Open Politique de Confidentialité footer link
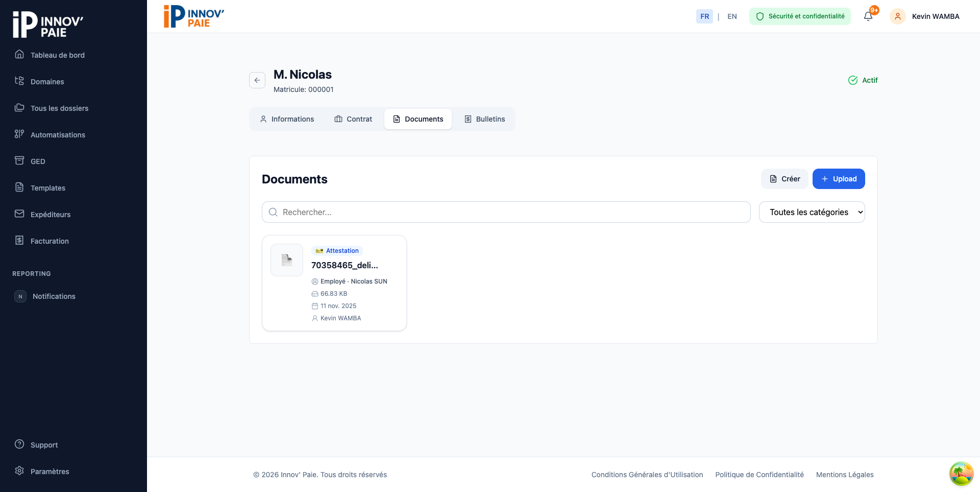Image resolution: width=980 pixels, height=492 pixels. [759, 475]
